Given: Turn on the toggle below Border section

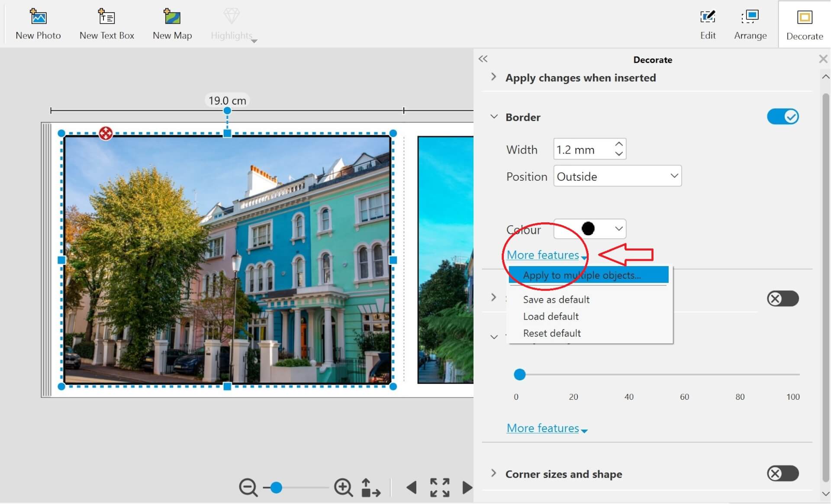Looking at the screenshot, I should [x=783, y=299].
